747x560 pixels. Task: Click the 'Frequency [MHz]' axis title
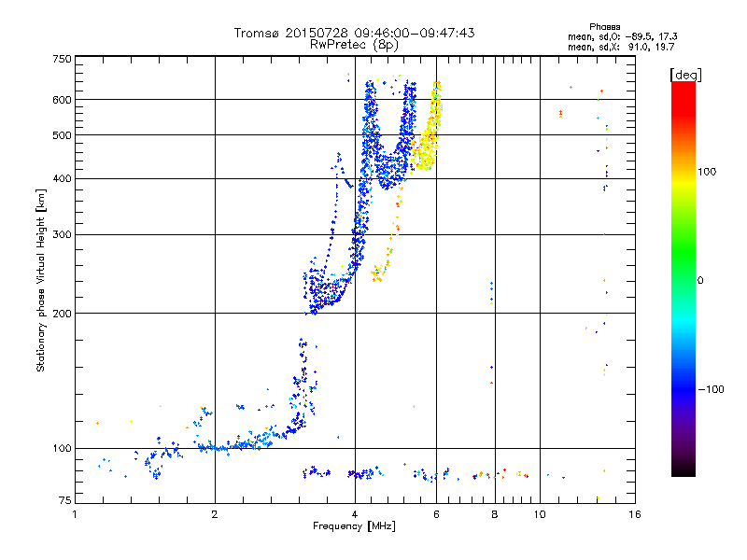point(354,526)
